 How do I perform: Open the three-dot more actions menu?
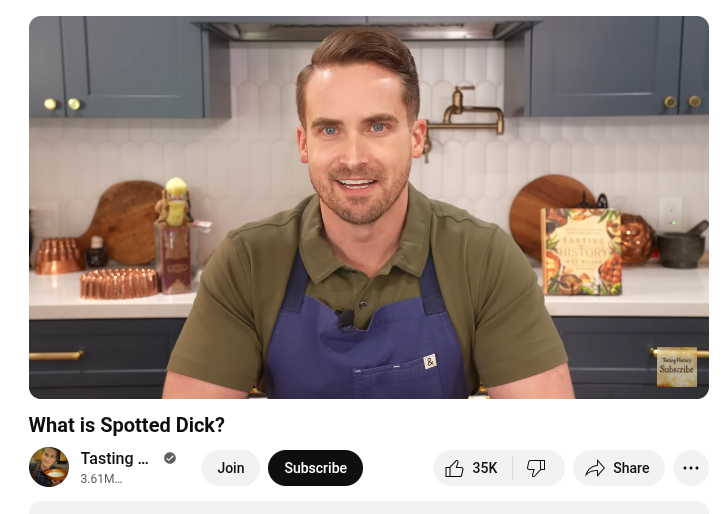click(691, 468)
